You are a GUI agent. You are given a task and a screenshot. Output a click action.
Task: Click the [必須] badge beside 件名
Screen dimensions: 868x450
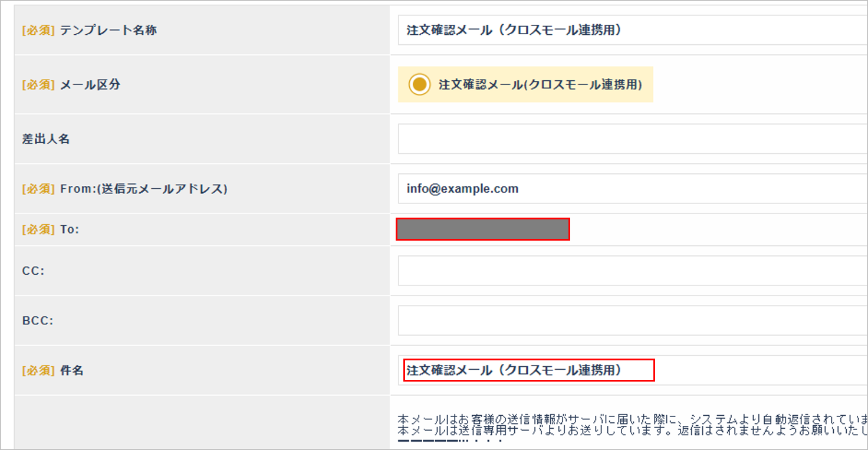point(38,370)
